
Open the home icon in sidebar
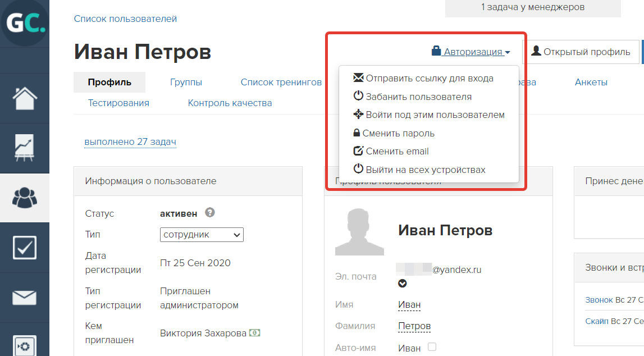pyautogui.click(x=25, y=99)
